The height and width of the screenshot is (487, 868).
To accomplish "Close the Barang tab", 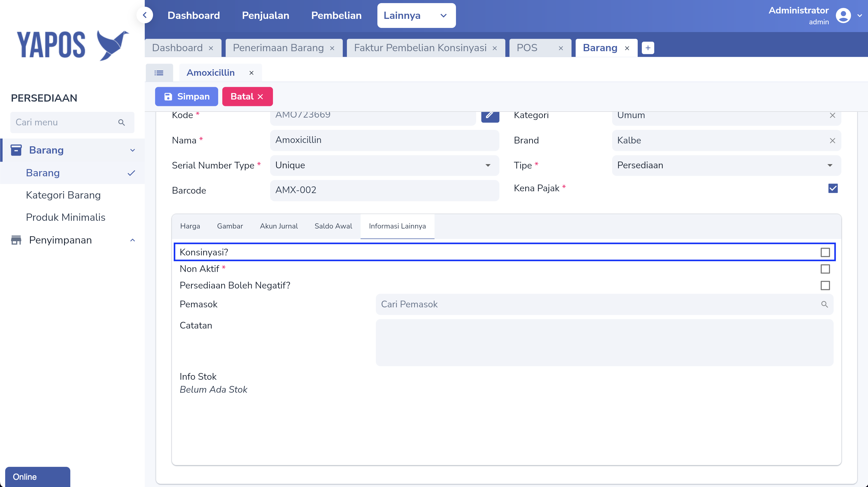I will (x=627, y=48).
